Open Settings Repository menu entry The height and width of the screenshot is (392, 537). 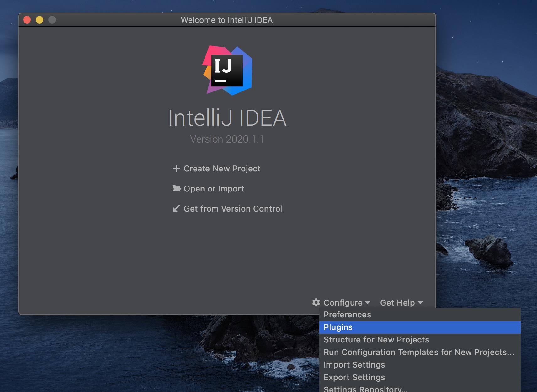(x=365, y=389)
